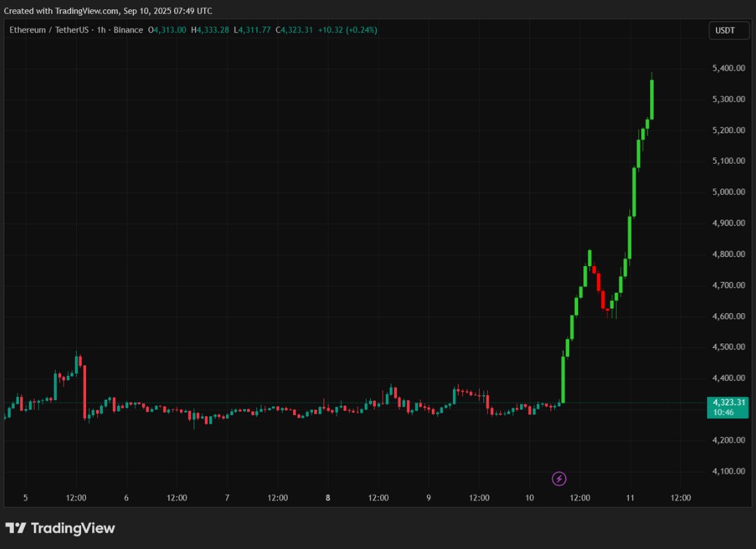
Task: Click the 5,100.00 price axis label
Action: 729,160
